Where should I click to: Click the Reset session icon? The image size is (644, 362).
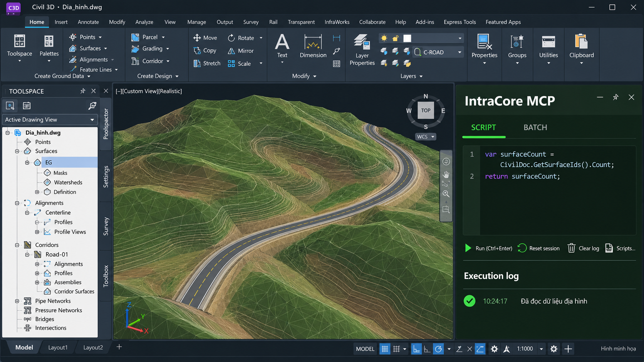pos(522,248)
